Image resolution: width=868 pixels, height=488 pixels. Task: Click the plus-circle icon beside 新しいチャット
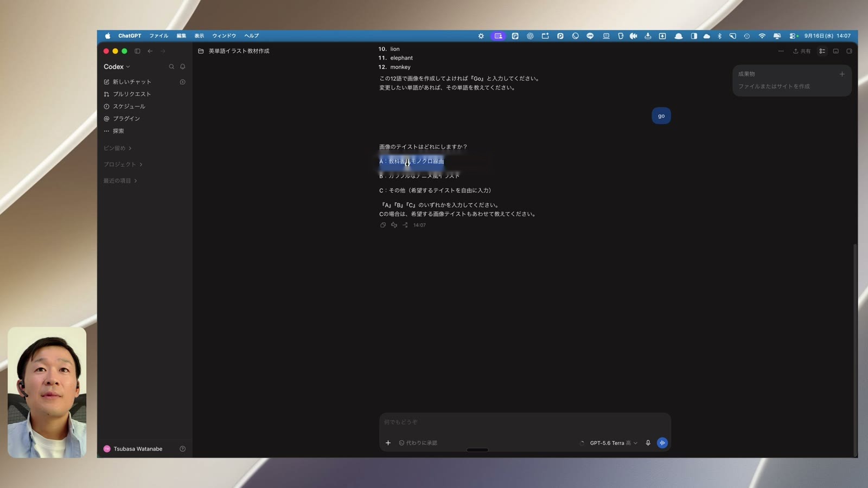pyautogui.click(x=183, y=82)
